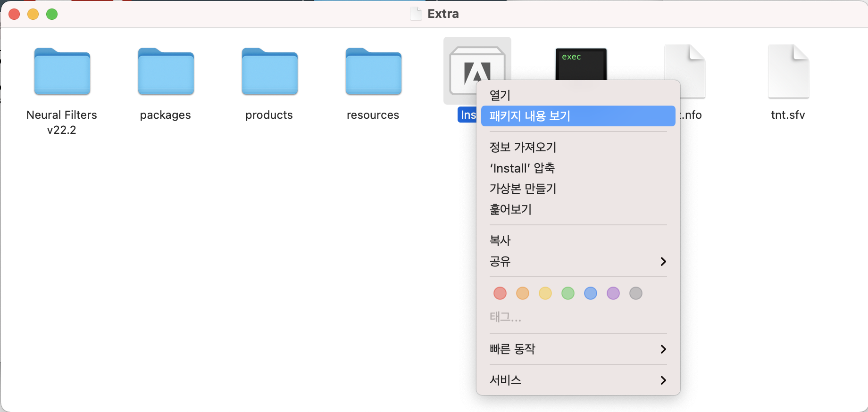
Task: Apply the yellow tag color
Action: 545,293
